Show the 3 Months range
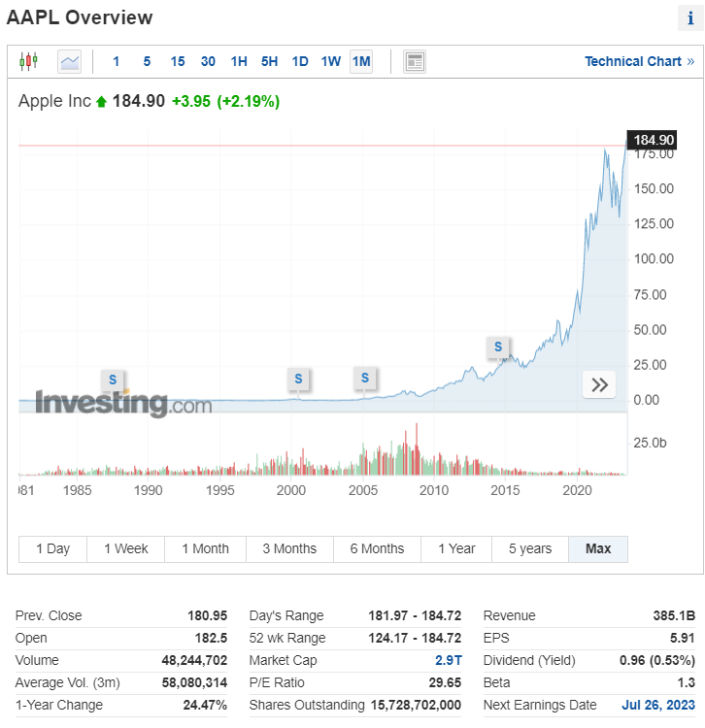The image size is (705, 728). [x=289, y=548]
